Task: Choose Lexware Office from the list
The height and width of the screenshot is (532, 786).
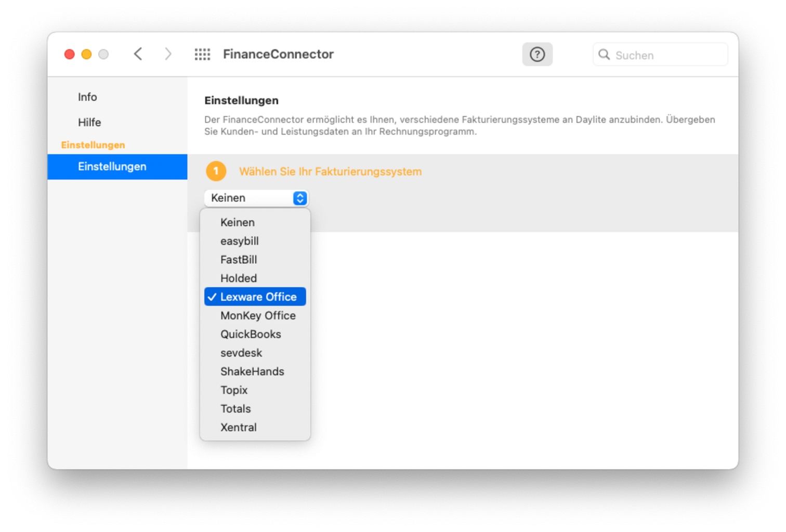Action: tap(258, 297)
